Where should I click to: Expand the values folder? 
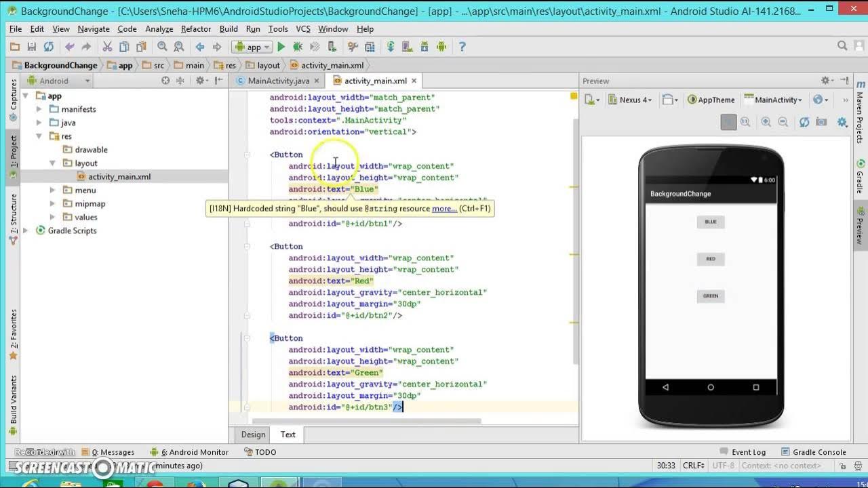pos(52,217)
